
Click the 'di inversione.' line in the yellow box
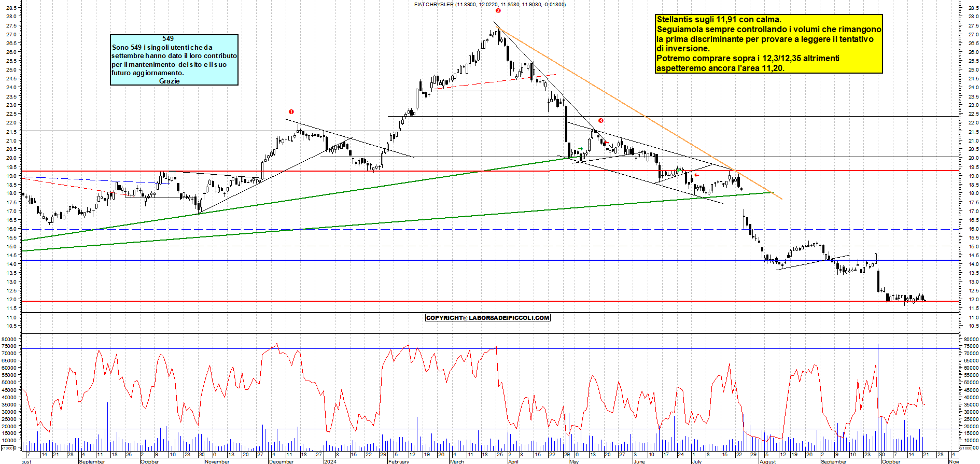pos(683,49)
